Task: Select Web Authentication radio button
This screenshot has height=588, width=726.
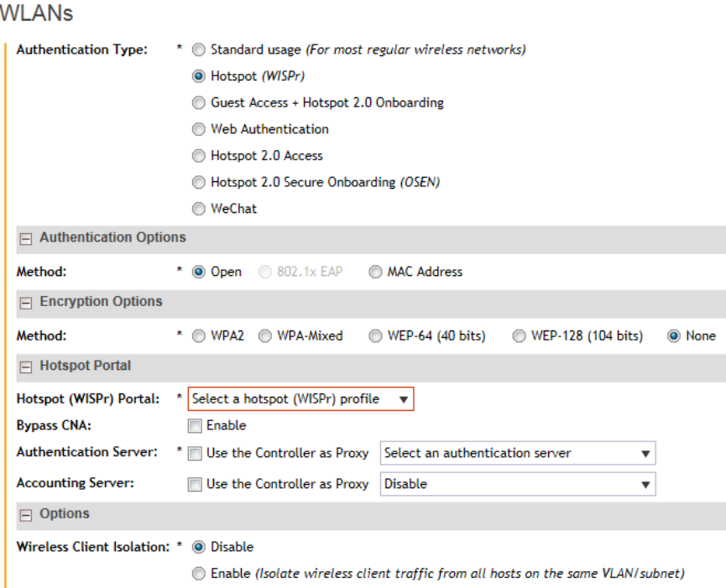Action: pyautogui.click(x=199, y=130)
